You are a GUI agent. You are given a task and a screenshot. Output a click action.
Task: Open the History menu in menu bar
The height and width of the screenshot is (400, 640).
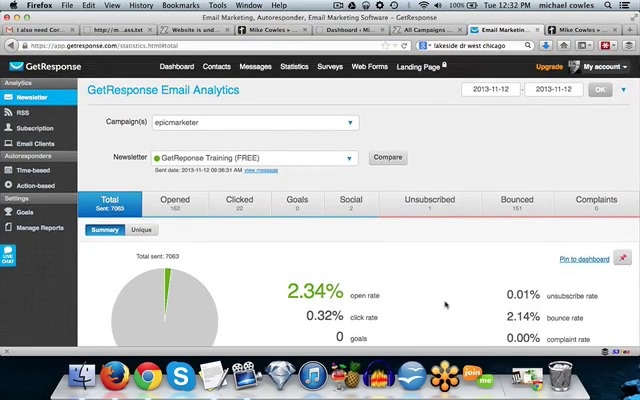[x=140, y=5]
